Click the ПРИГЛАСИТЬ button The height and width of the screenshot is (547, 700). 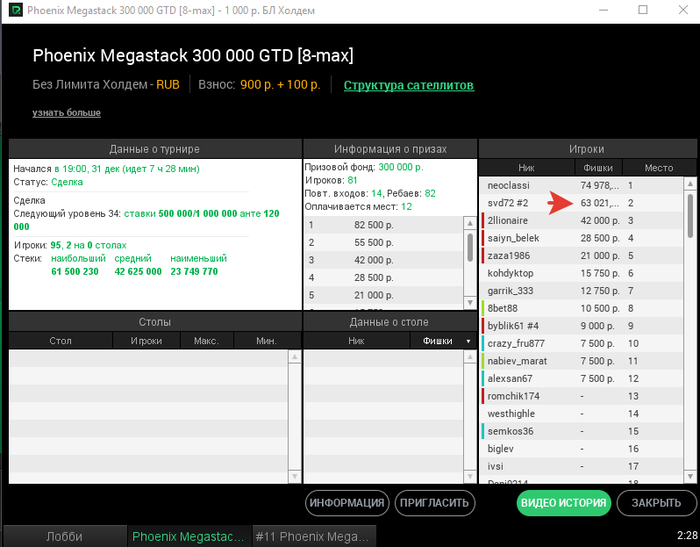434,503
